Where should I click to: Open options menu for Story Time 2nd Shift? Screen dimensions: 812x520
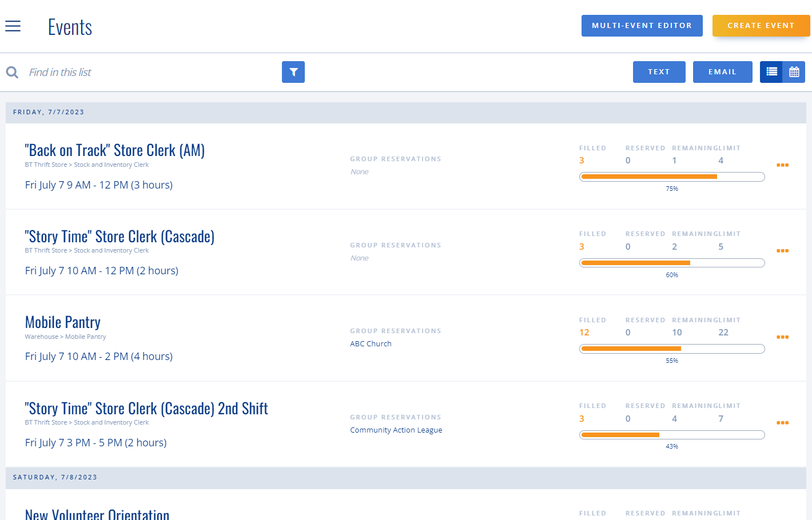pyautogui.click(x=782, y=423)
